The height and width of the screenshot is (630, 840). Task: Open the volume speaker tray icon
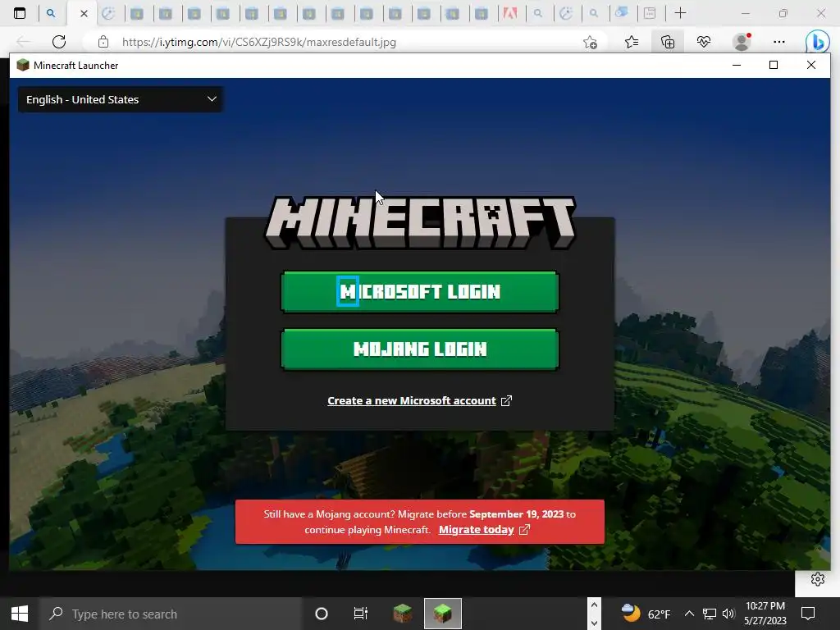[x=728, y=614]
